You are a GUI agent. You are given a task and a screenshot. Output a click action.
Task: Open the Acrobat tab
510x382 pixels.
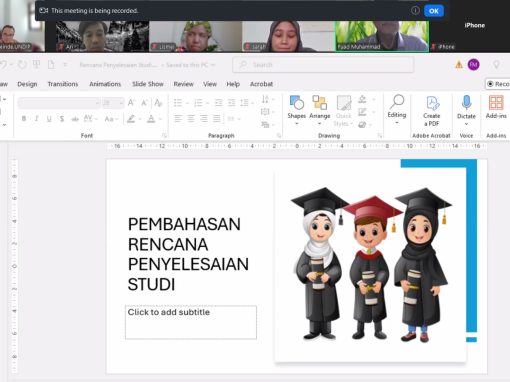coord(261,84)
